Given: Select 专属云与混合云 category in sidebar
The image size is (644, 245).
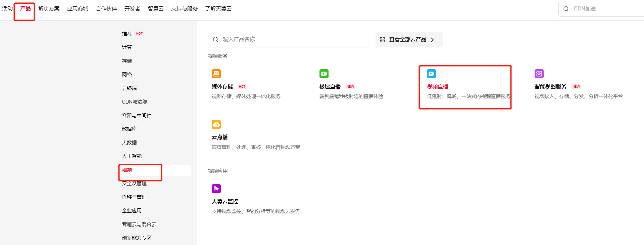Looking at the screenshot, I should coord(139,224).
